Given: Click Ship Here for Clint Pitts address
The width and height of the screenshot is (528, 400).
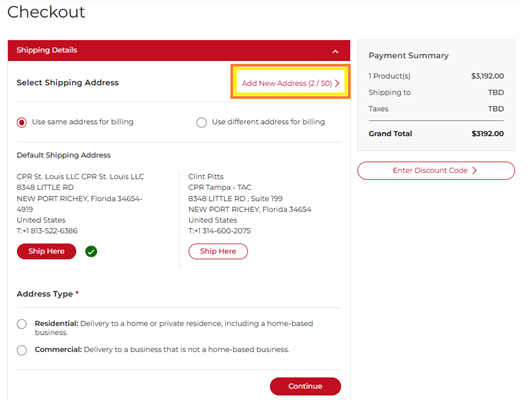Looking at the screenshot, I should [x=218, y=251].
